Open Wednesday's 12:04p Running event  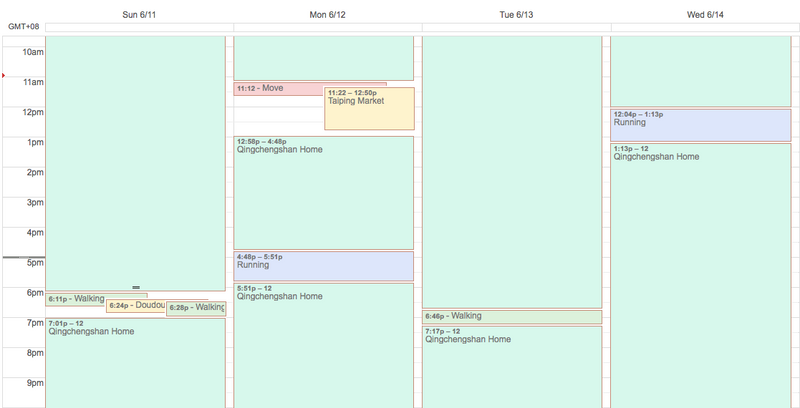[703, 125]
